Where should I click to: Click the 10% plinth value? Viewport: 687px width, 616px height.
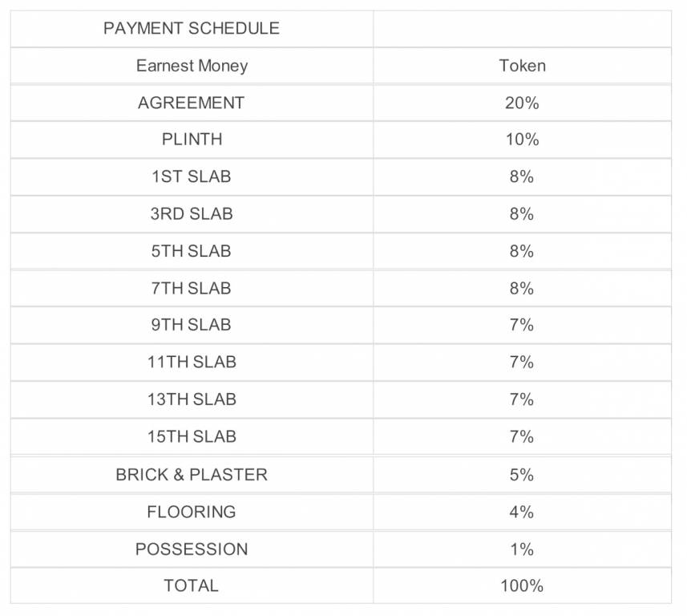point(522,140)
